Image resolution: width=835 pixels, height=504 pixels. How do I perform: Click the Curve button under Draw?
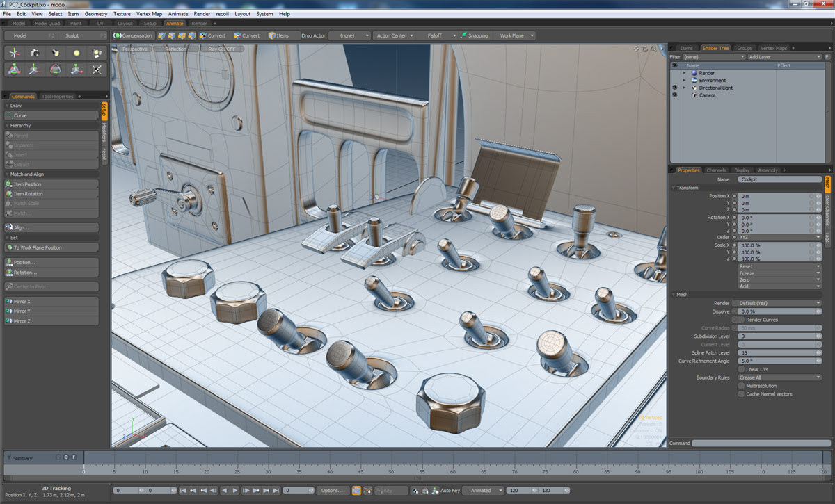(50, 115)
